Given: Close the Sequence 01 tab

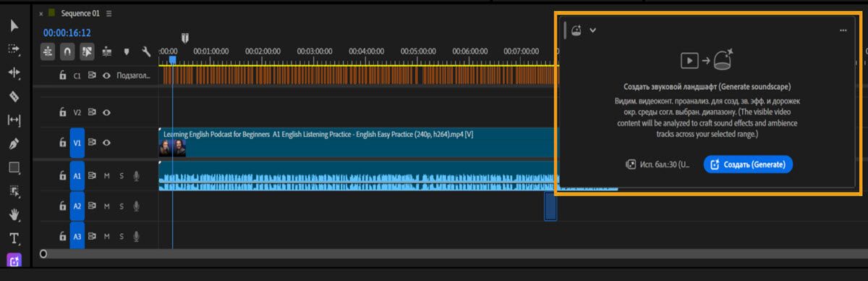Looking at the screenshot, I should click(41, 13).
